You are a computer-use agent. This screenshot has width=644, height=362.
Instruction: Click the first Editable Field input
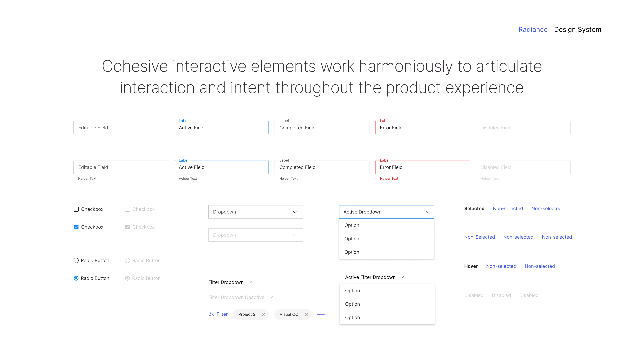(121, 128)
